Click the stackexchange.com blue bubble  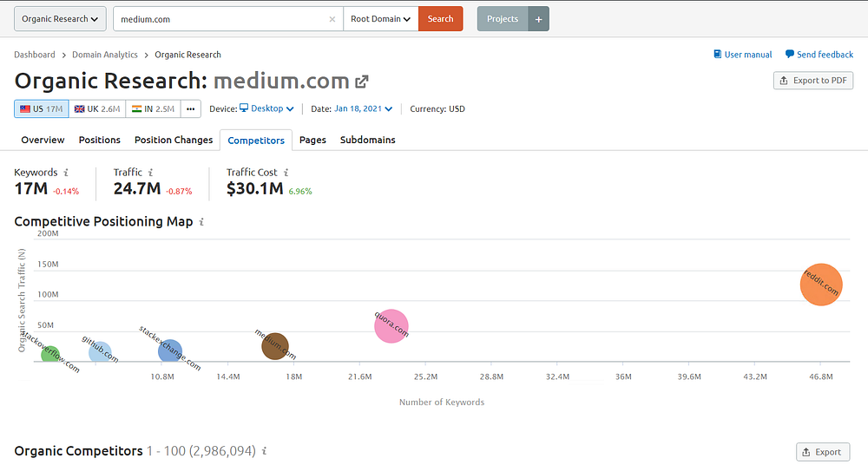(170, 350)
